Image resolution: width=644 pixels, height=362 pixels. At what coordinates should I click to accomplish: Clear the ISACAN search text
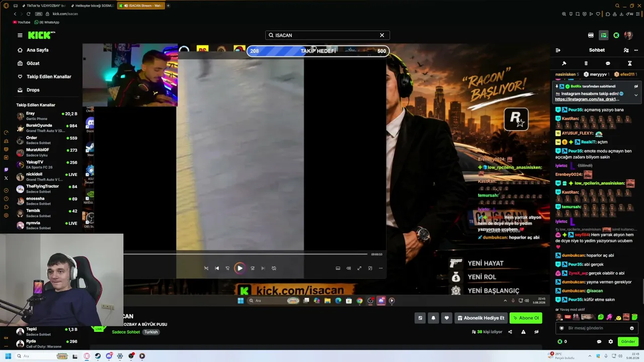point(382,35)
